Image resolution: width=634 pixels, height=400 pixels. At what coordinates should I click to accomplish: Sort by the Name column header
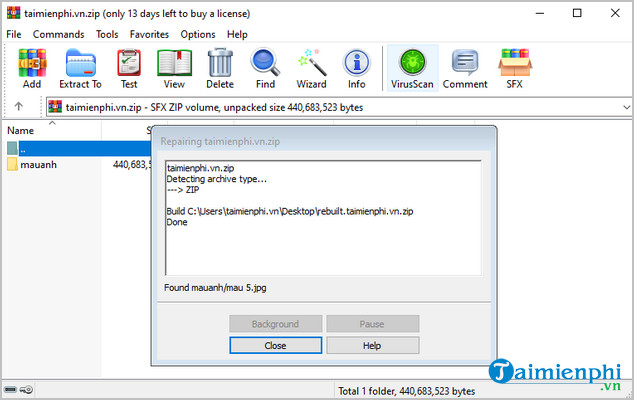coord(53,130)
